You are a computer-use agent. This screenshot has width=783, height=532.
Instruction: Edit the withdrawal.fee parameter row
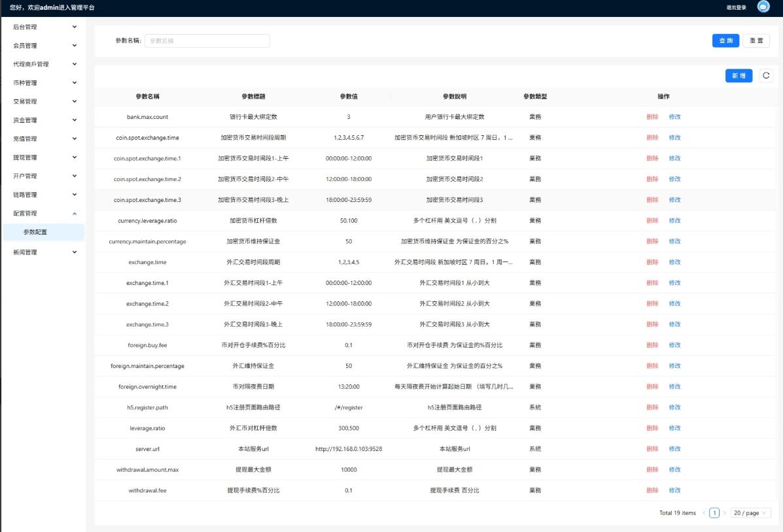tap(674, 490)
